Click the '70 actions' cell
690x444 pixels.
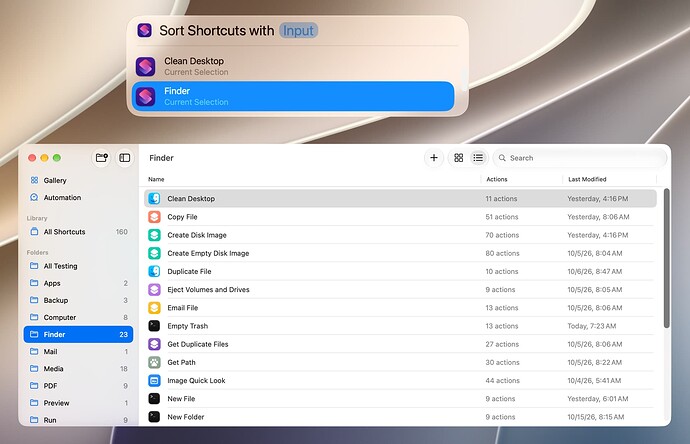click(502, 235)
